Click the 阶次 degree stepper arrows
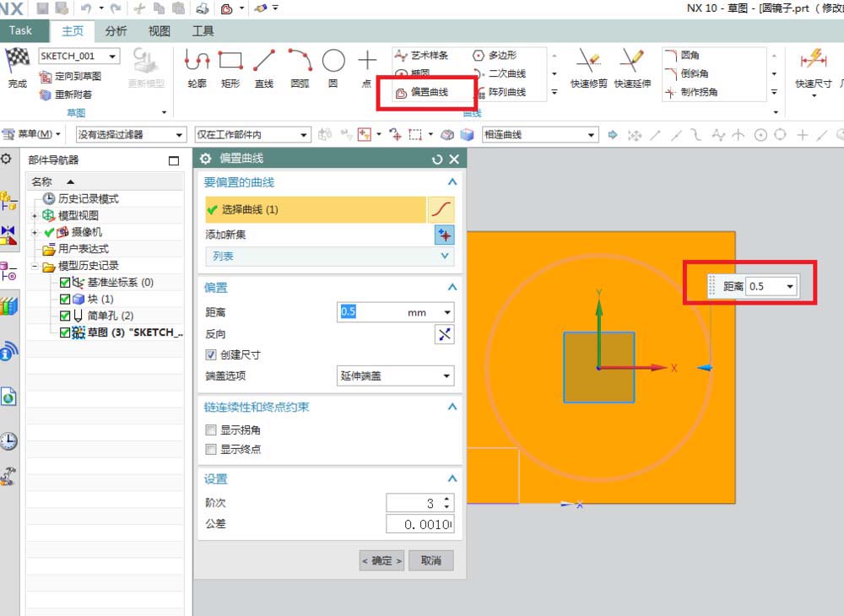The width and height of the screenshot is (844, 616). pyautogui.click(x=446, y=503)
